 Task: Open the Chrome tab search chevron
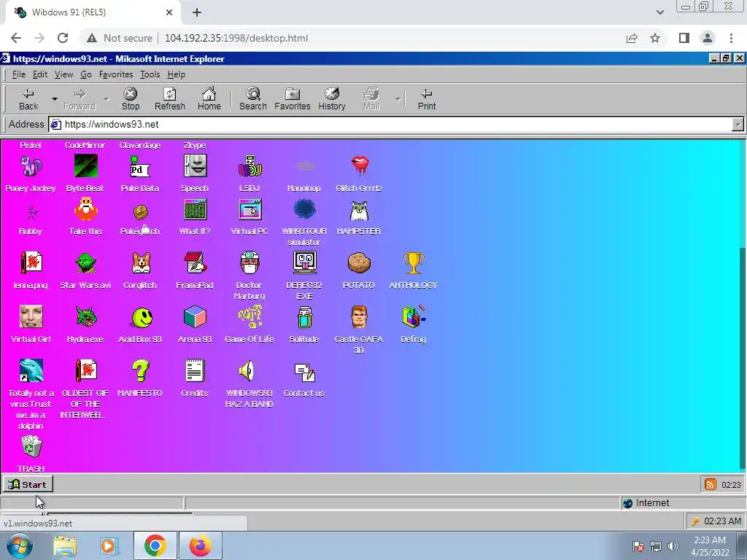[659, 12]
